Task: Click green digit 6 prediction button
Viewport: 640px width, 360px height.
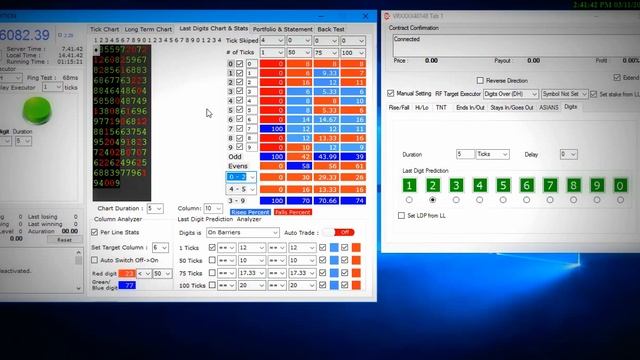Action: click(527, 186)
